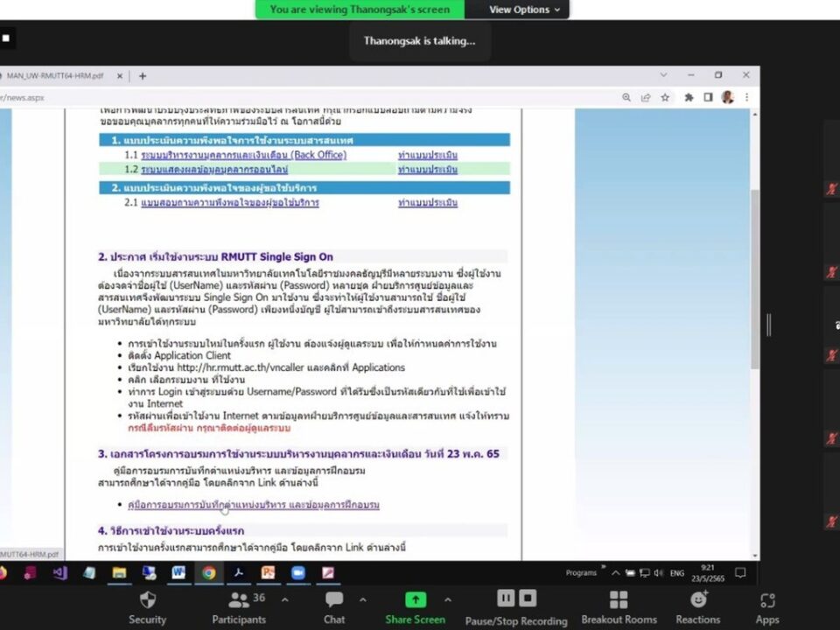The width and height of the screenshot is (840, 630).
Task: Expand the Participants options arrow
Action: [x=285, y=599]
